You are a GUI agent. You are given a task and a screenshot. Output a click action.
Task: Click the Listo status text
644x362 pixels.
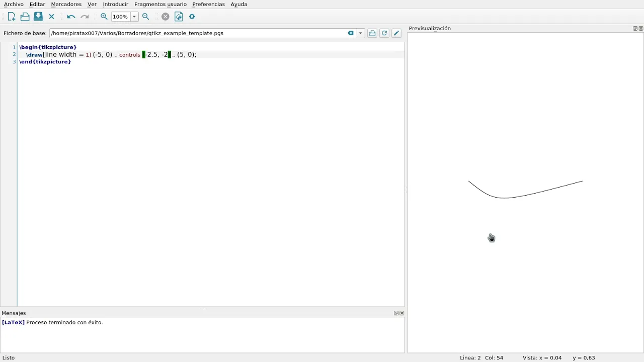(x=9, y=358)
